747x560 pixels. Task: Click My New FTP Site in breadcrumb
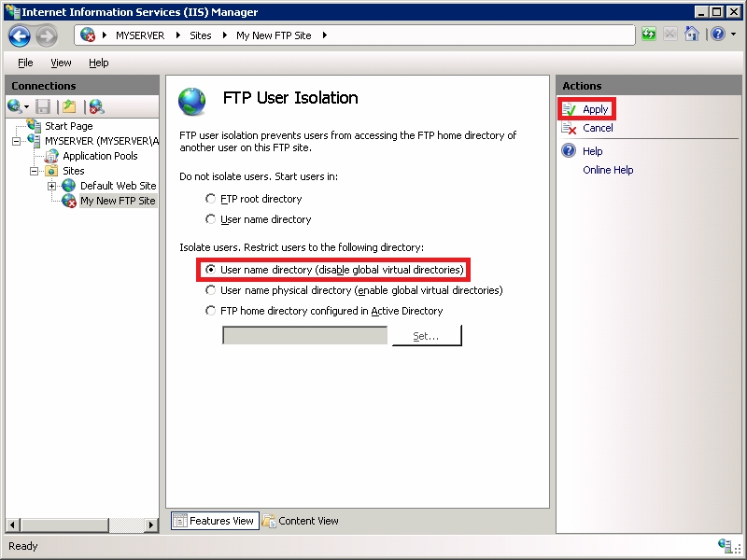(274, 35)
